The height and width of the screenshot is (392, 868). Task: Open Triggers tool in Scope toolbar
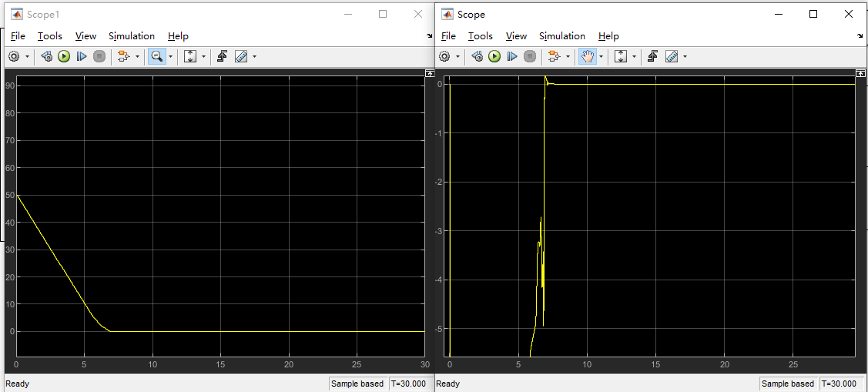click(653, 56)
